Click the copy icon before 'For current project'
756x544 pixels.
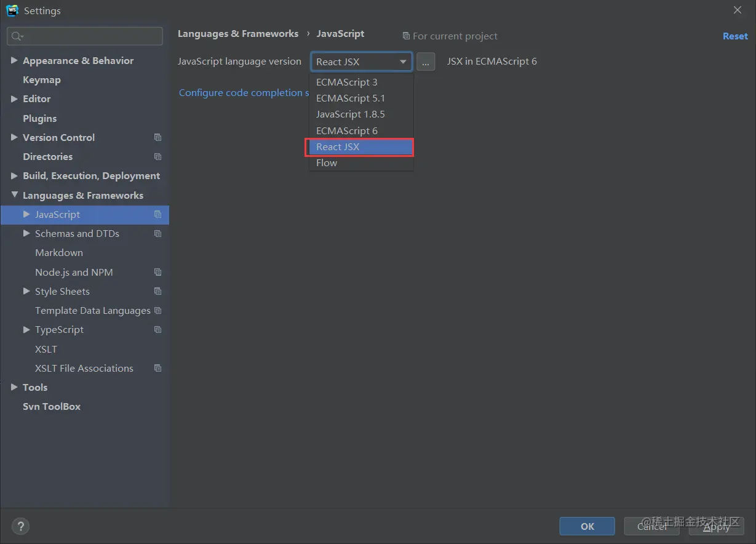click(406, 36)
